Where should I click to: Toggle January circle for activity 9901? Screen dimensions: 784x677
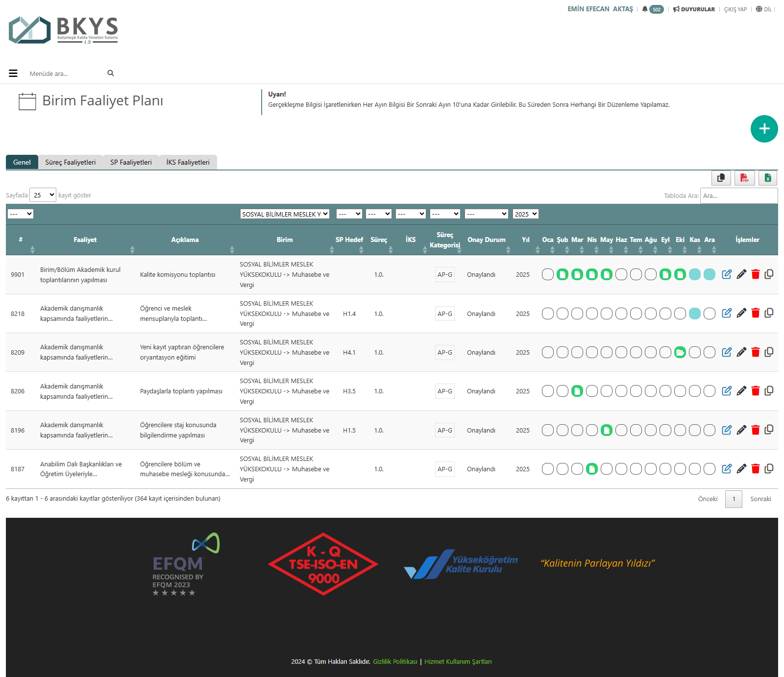click(547, 274)
